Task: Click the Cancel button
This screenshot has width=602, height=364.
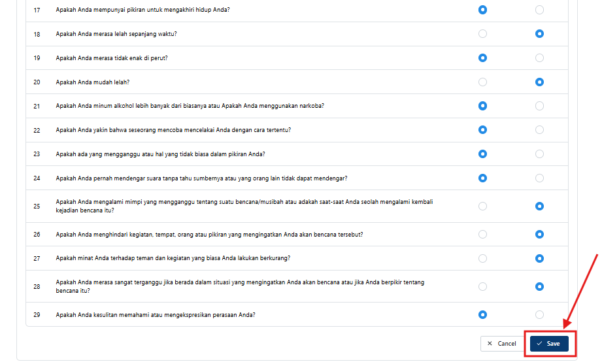Action: (501, 344)
